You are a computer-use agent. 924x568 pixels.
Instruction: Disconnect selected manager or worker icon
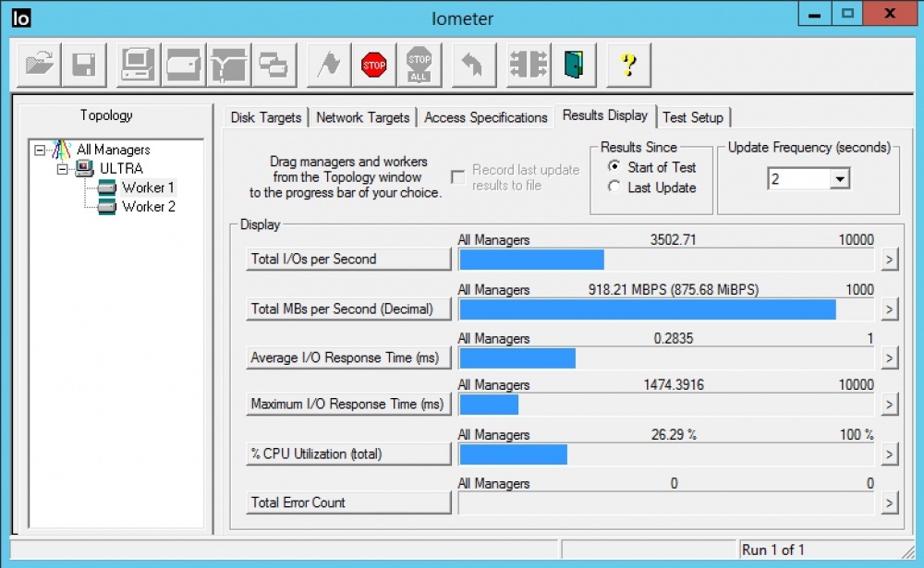(x=529, y=65)
